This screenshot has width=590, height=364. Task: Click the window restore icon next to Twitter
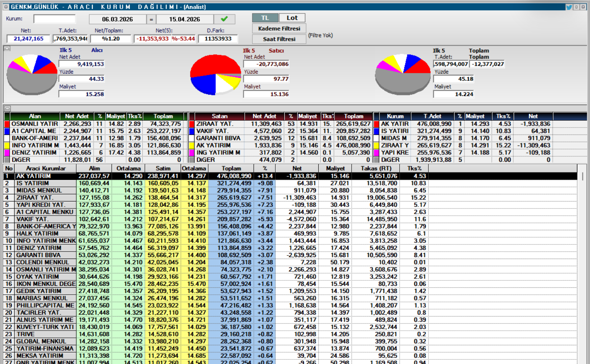(576, 7)
